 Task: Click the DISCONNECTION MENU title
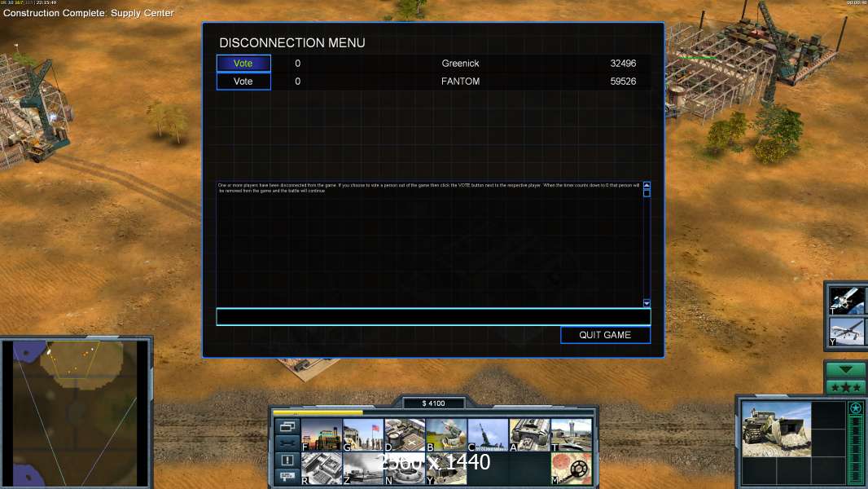292,42
